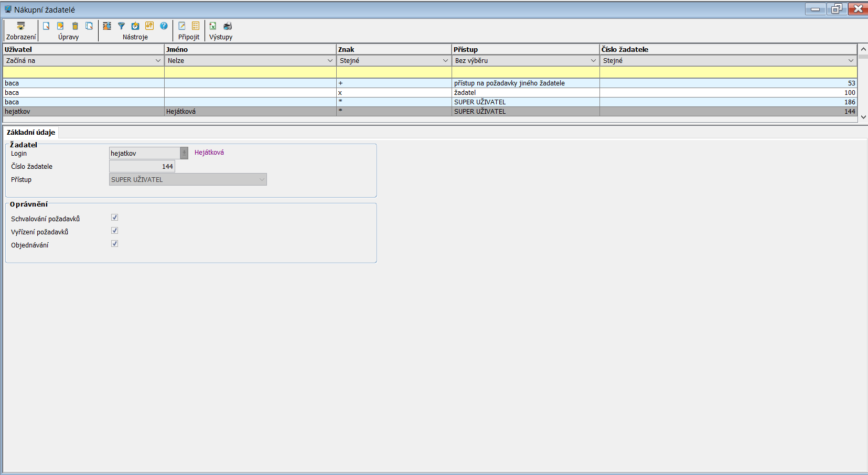Click the table scrollbar down arrow
This screenshot has width=868, height=475.
click(863, 117)
